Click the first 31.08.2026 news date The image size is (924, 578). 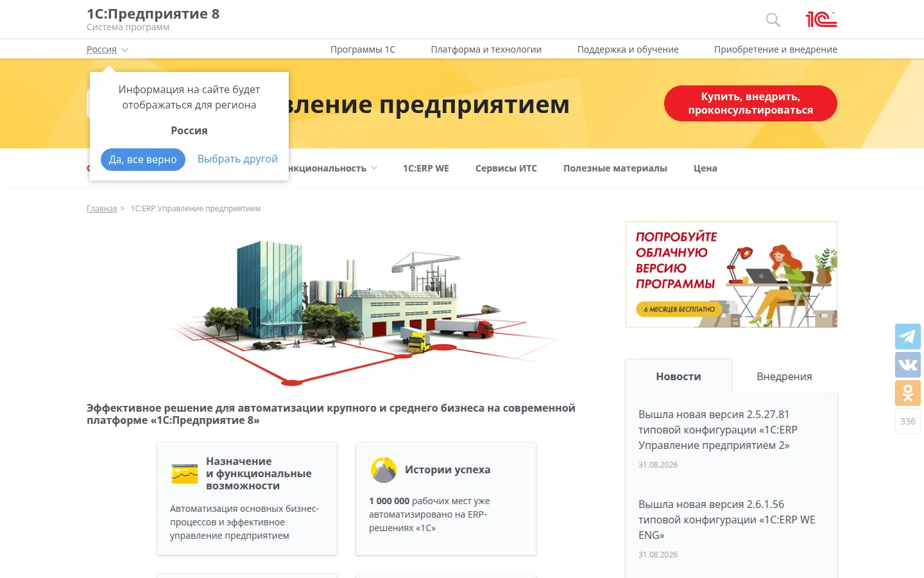pyautogui.click(x=658, y=464)
